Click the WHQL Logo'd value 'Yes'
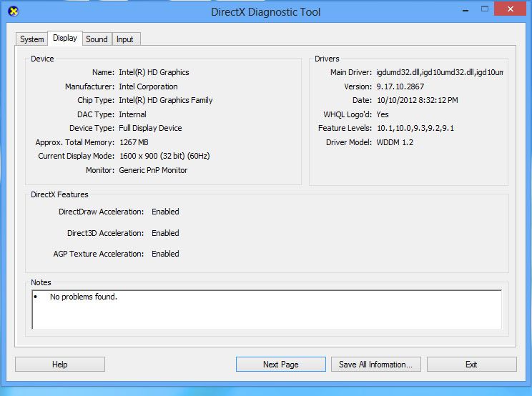The image size is (532, 396). [383, 114]
